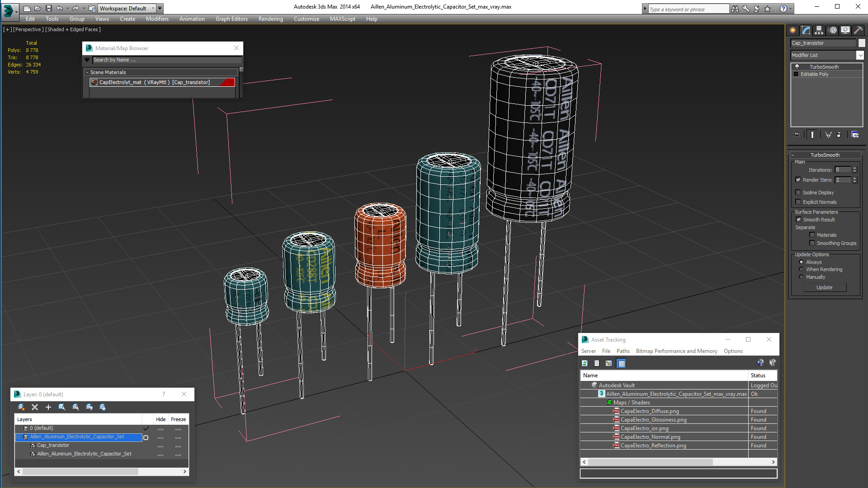Open Configure Modifier Sets icon

point(855,135)
